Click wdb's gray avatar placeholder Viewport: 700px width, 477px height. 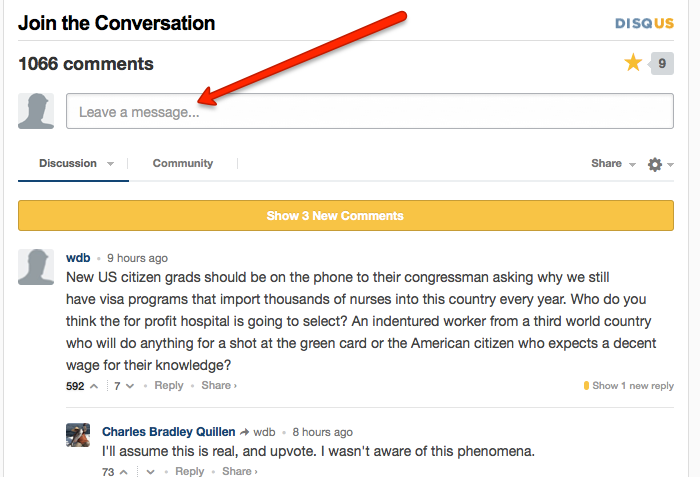36,267
